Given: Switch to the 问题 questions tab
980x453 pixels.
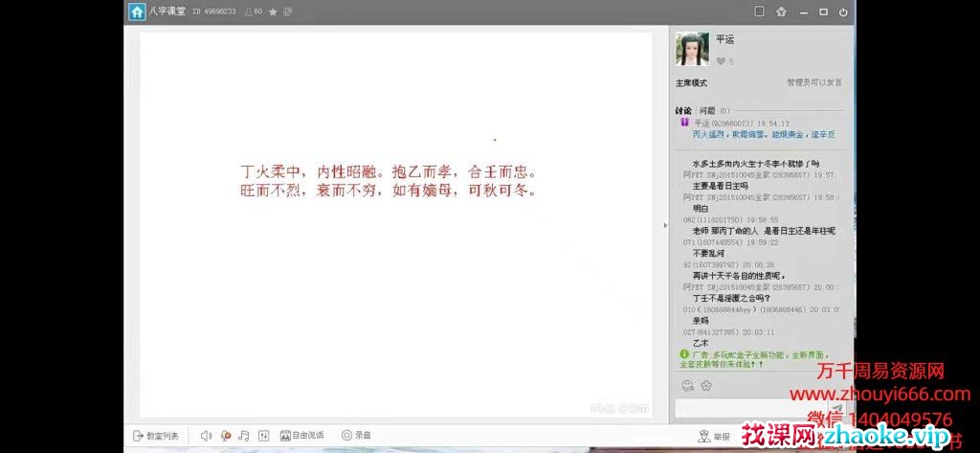Looking at the screenshot, I should point(707,110).
